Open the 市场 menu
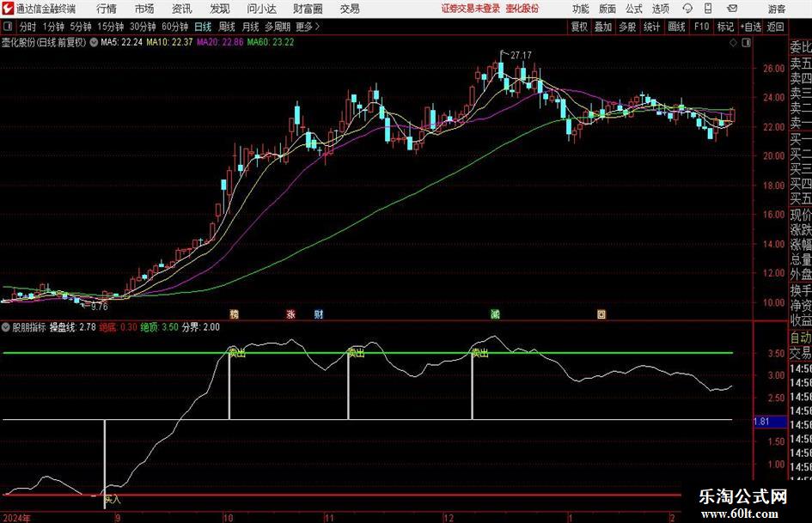This screenshot has height=523, width=812. pos(144,9)
